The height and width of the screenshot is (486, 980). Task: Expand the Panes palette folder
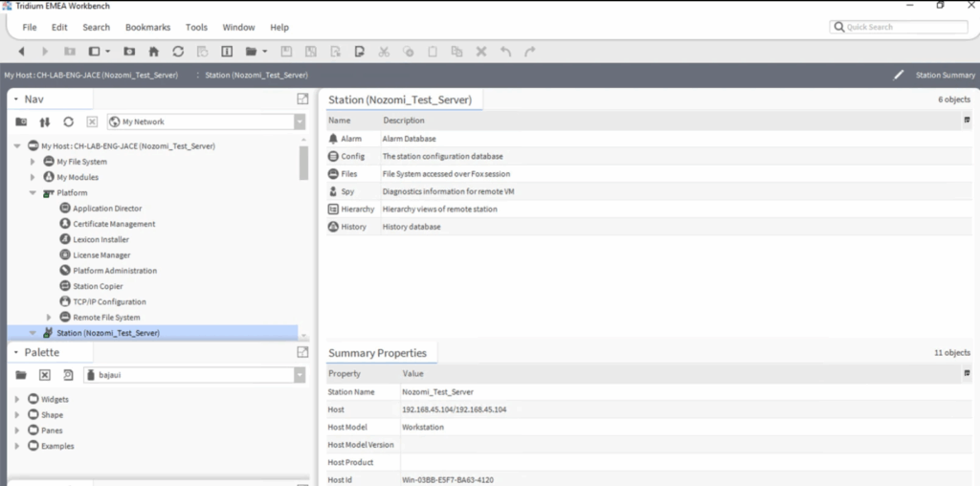click(x=17, y=431)
